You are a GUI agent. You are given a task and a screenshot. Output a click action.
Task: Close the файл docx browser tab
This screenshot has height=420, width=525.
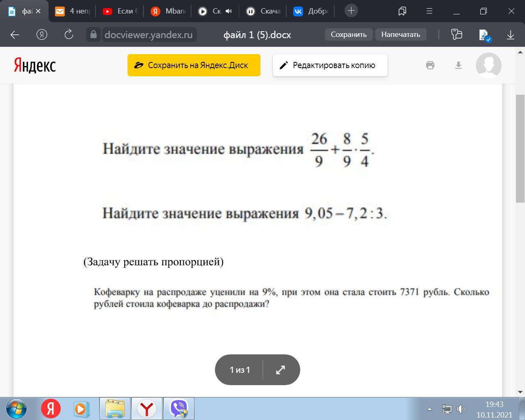click(x=38, y=11)
